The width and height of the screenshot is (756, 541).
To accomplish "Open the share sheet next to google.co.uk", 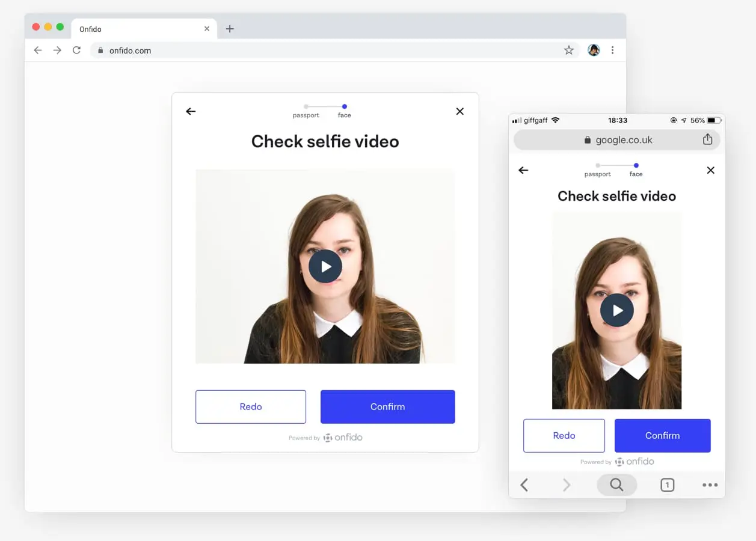I will tap(707, 139).
